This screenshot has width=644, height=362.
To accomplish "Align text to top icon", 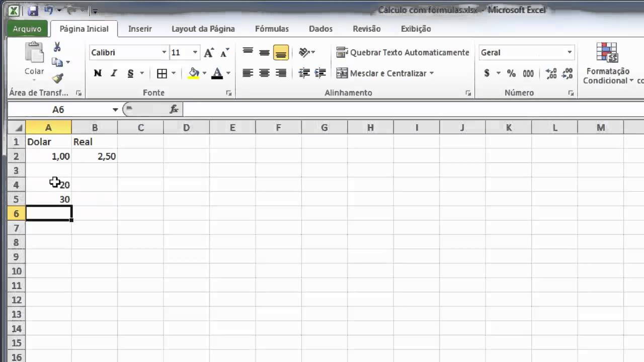I will [248, 52].
